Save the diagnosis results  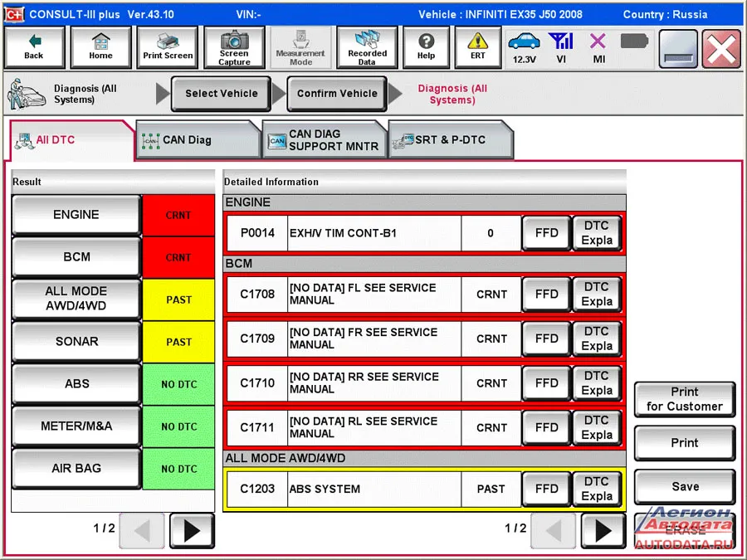click(685, 487)
